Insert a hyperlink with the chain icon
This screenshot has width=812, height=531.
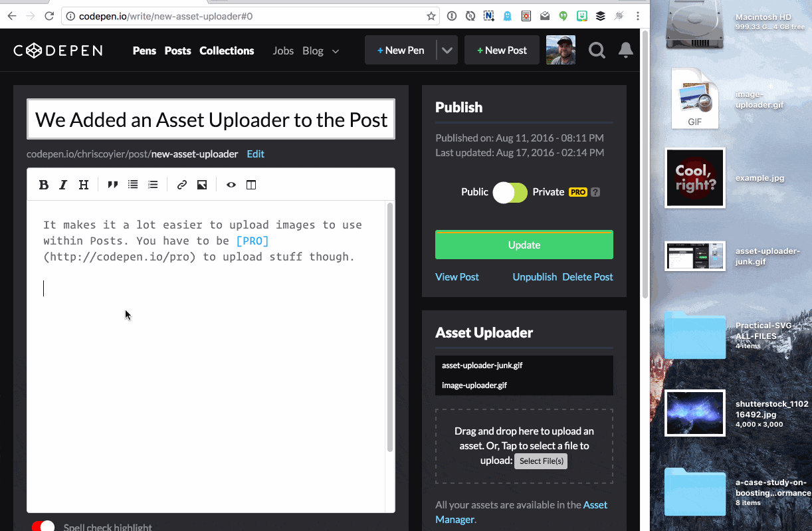point(181,184)
